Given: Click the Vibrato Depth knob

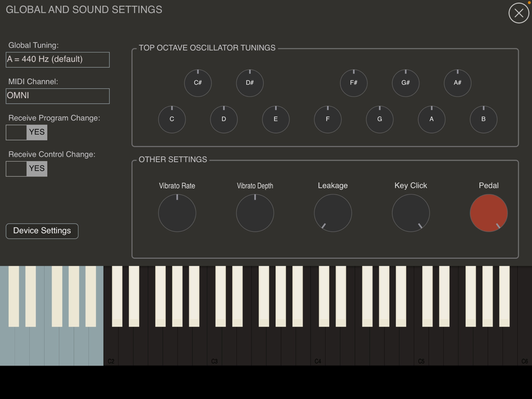Looking at the screenshot, I should pos(255,213).
